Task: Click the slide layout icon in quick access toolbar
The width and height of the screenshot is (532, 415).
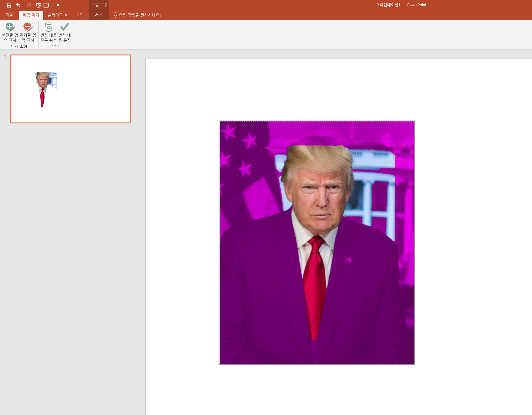Action: [46, 5]
